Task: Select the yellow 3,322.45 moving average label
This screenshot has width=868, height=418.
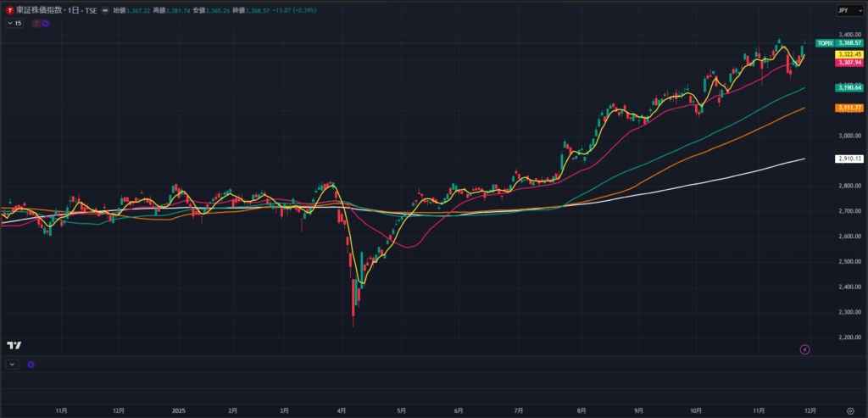Action: 849,54
